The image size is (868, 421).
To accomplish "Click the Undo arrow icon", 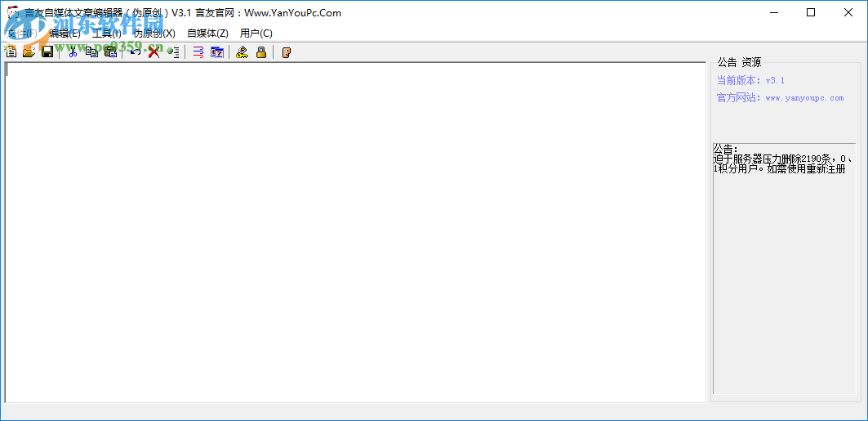I will tap(135, 52).
